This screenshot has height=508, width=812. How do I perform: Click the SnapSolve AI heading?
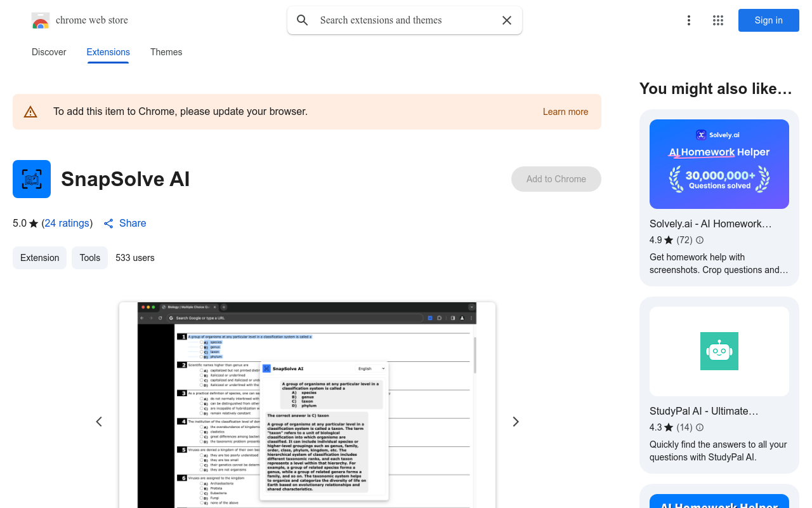click(x=126, y=179)
